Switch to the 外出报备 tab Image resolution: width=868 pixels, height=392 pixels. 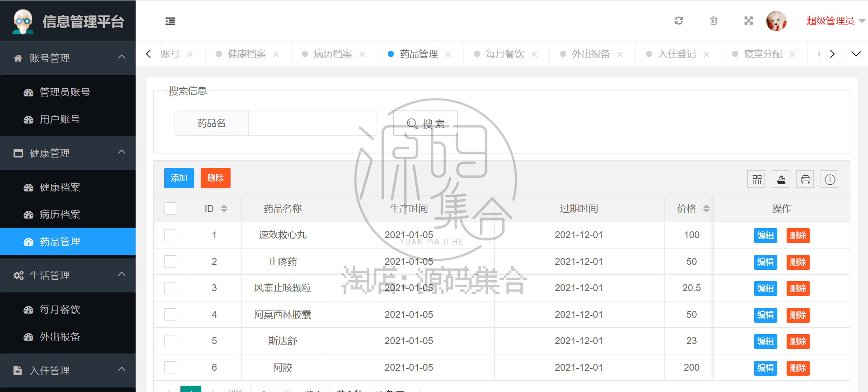[x=591, y=54]
